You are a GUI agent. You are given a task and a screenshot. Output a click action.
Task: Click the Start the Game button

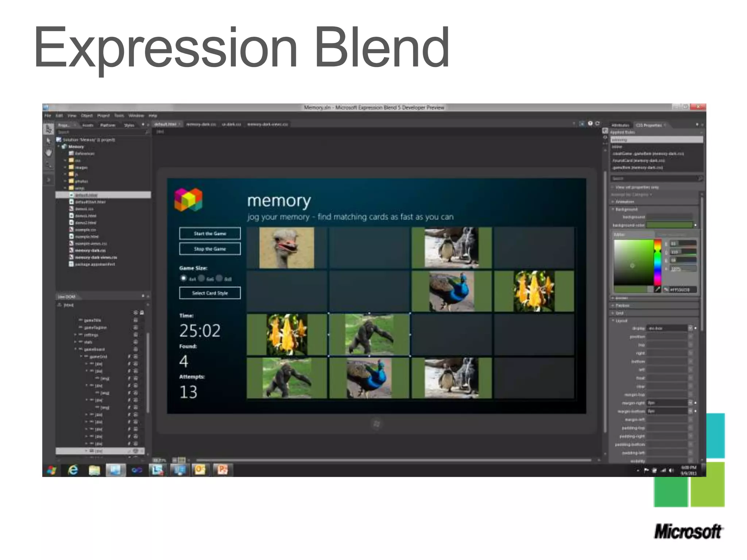(210, 233)
